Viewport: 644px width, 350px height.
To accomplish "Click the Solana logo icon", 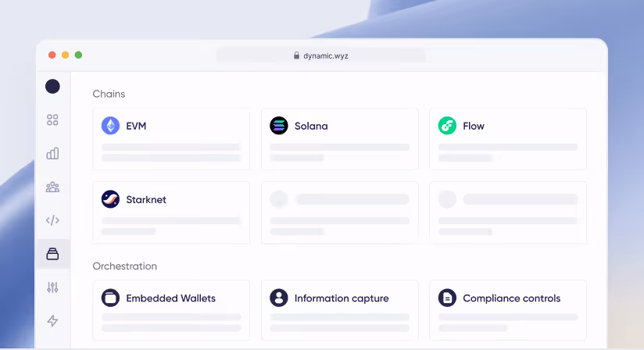I will [279, 126].
